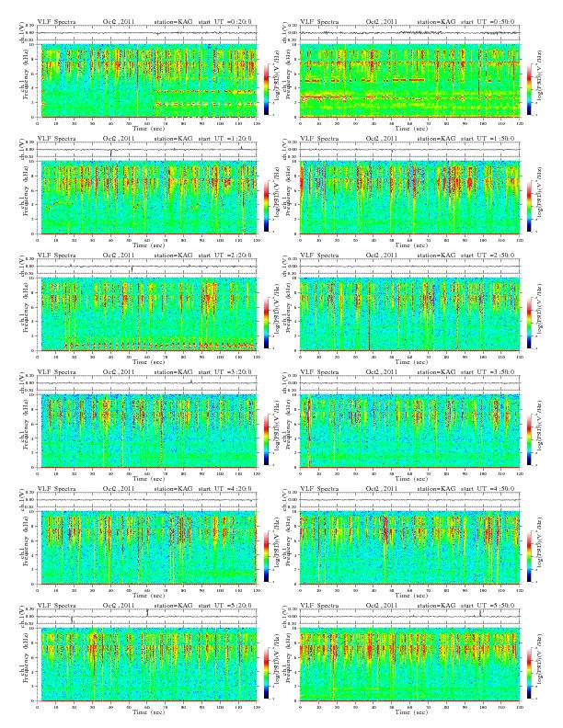Image resolution: width=563 pixels, height=728 pixels.
Task: Click the ch.1 voltage waveform strip above the 3:50:0 spectrogram
Action: [x=409, y=383]
